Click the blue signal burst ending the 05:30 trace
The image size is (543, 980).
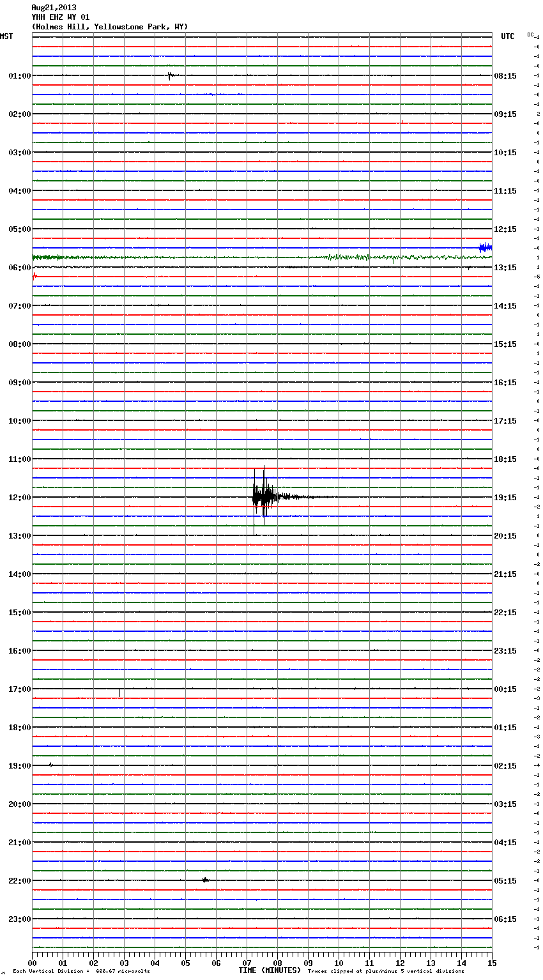(486, 247)
